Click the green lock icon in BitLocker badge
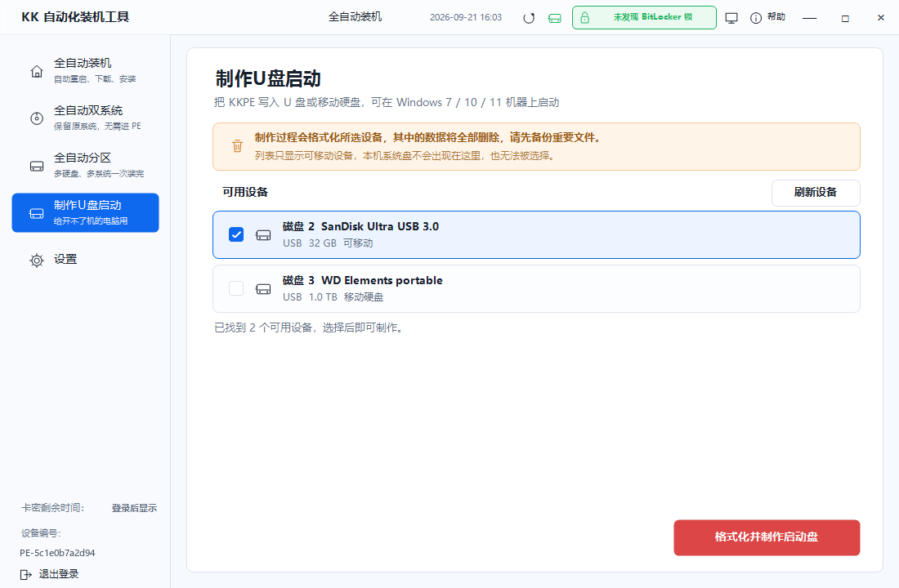The image size is (899, 588). pos(585,18)
